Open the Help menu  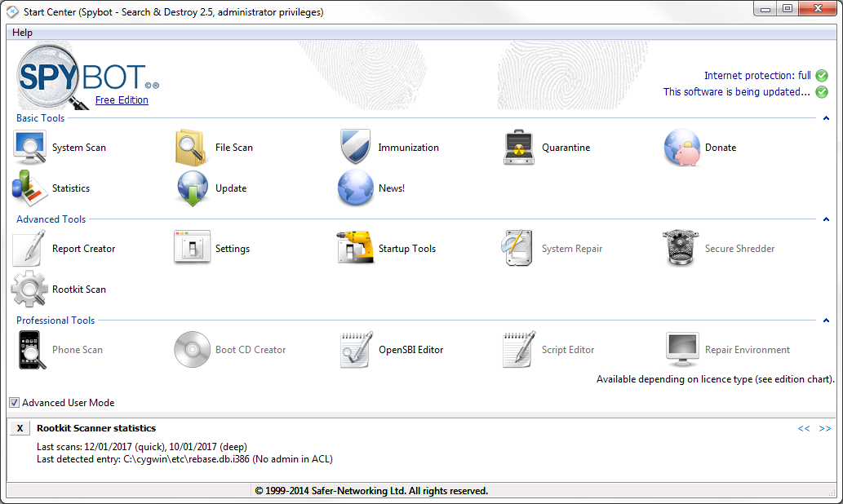pos(23,33)
